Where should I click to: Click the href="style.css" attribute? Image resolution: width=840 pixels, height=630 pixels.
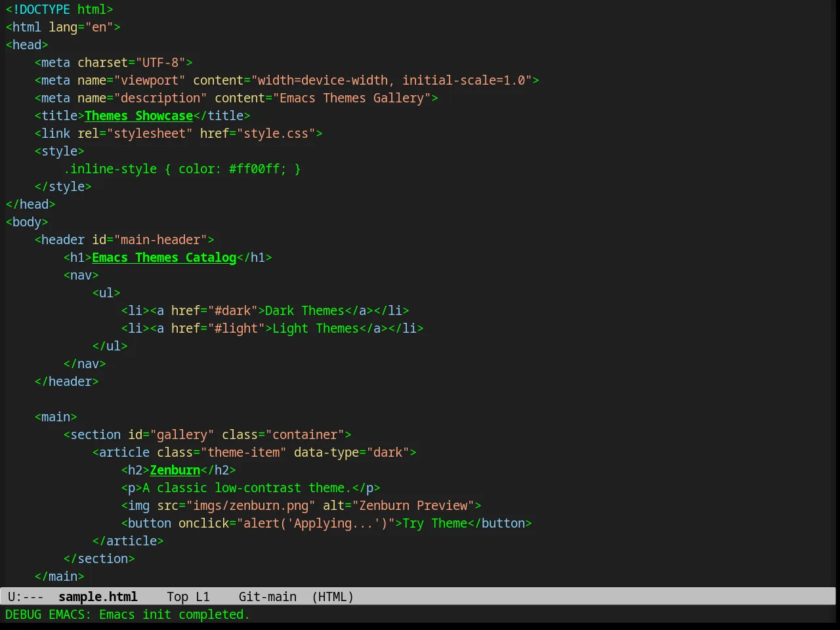point(258,133)
